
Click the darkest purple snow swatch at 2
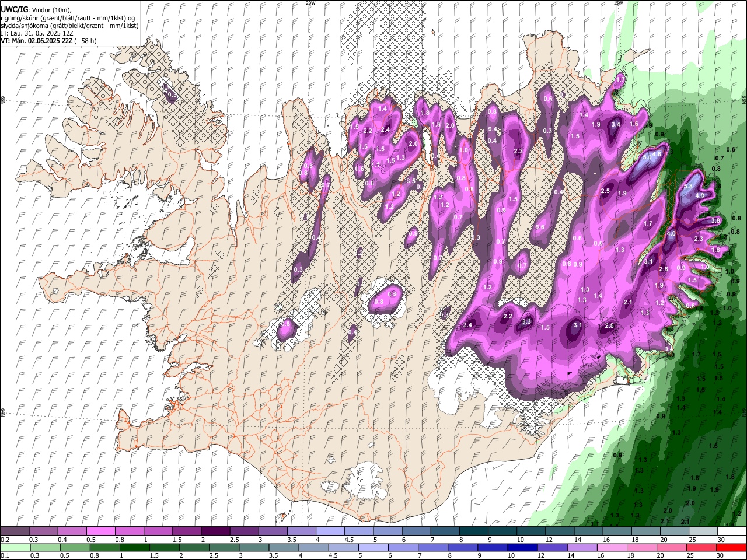click(x=214, y=531)
